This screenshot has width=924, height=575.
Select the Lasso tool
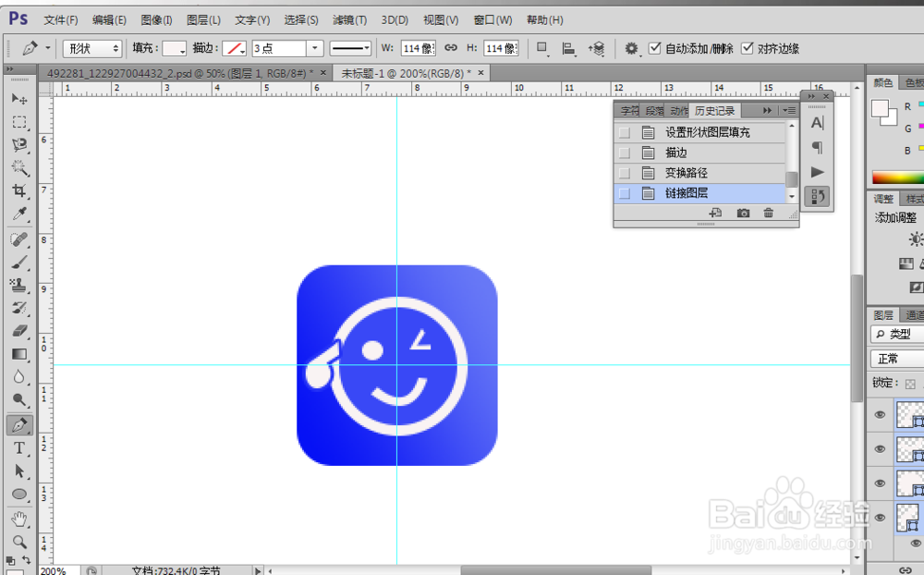pyautogui.click(x=19, y=145)
